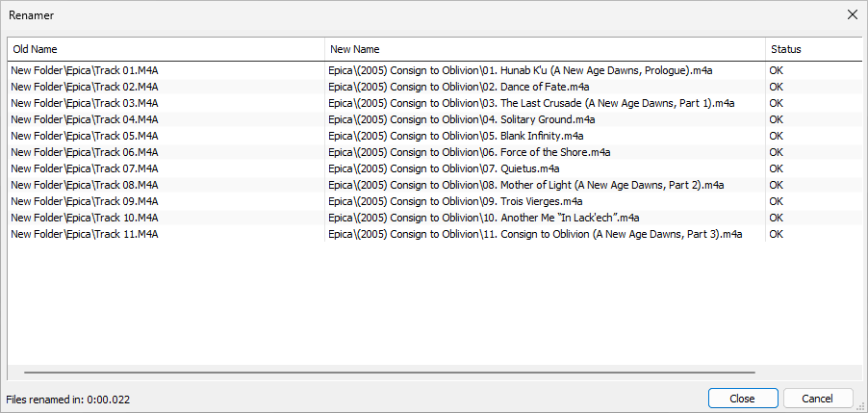Click the Status column header
This screenshot has height=413, width=868.
click(x=813, y=49)
